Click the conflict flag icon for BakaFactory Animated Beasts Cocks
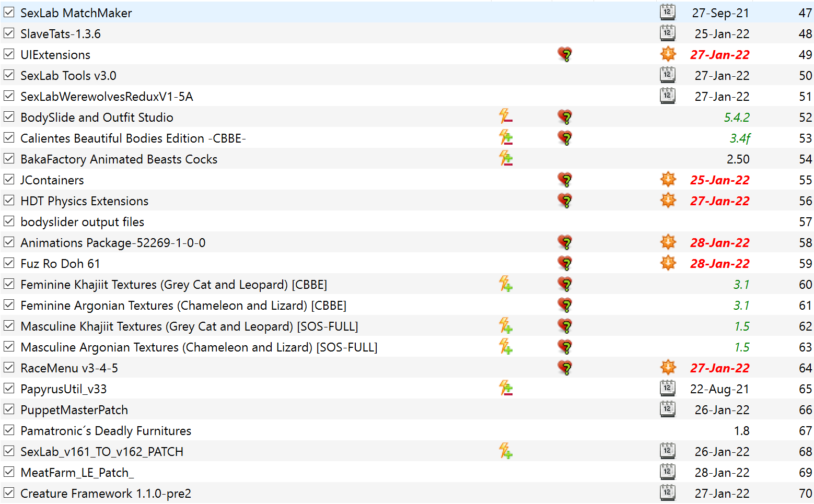This screenshot has height=504, width=814. click(505, 158)
